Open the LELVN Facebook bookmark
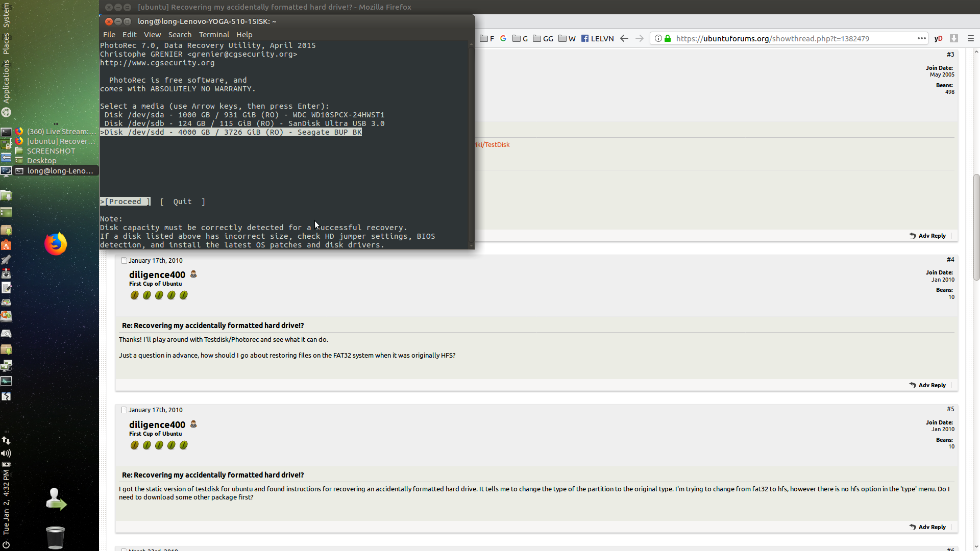The width and height of the screenshot is (980, 551). (598, 38)
